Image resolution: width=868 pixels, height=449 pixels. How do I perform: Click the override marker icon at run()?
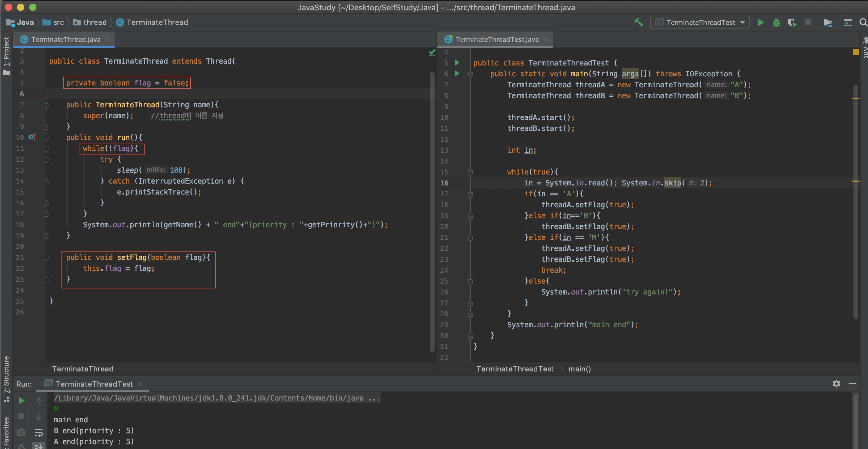coord(32,137)
